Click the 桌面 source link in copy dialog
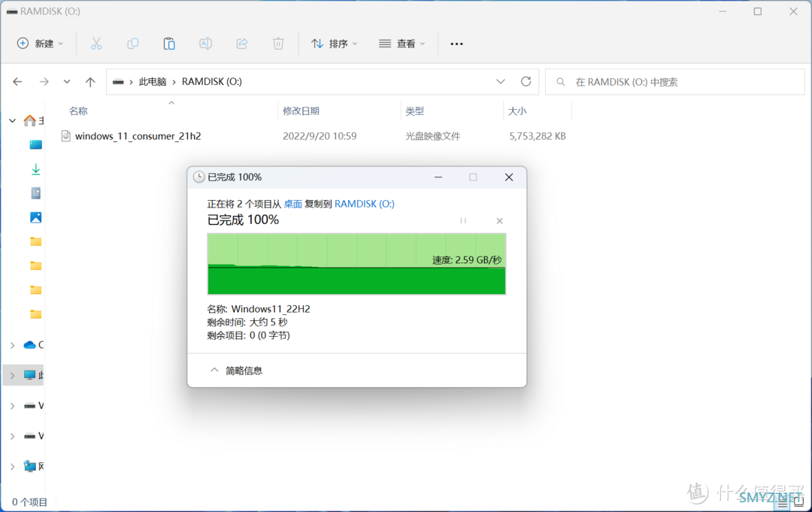 pyautogui.click(x=293, y=204)
